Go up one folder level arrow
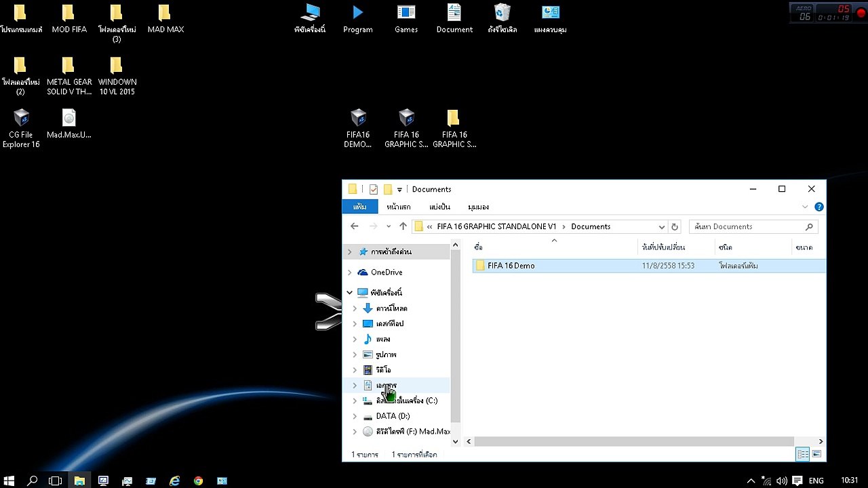The height and width of the screenshot is (488, 868). (x=403, y=226)
